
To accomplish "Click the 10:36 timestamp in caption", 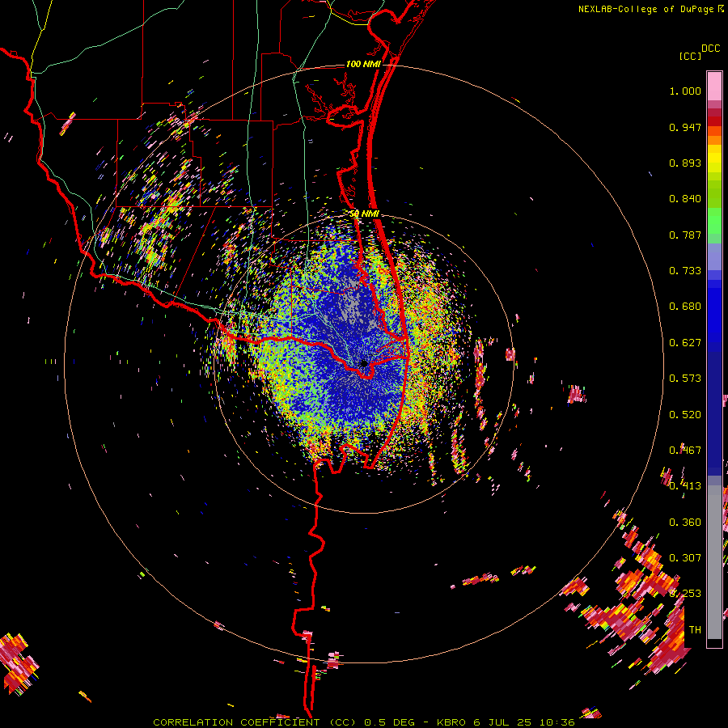I will click(x=557, y=722).
